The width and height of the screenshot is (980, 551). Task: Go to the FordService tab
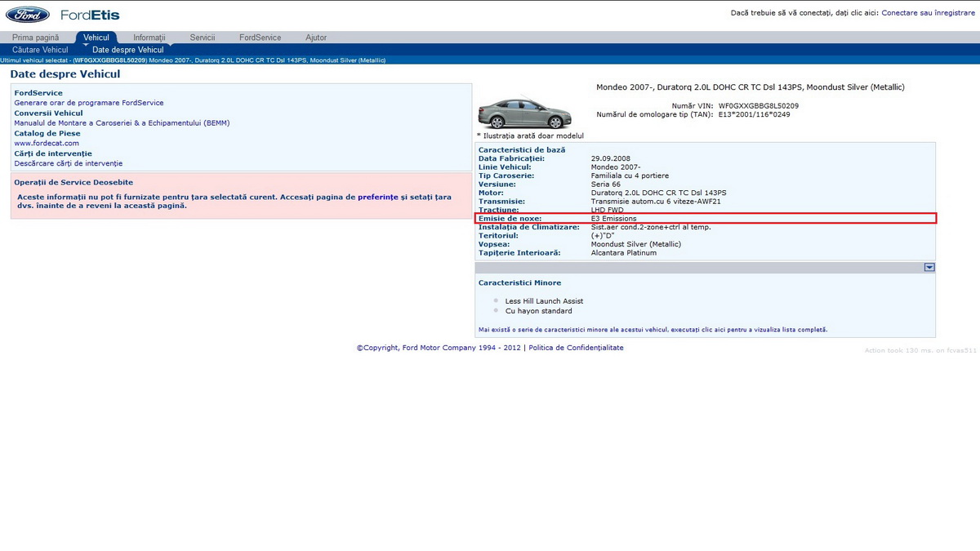point(260,38)
